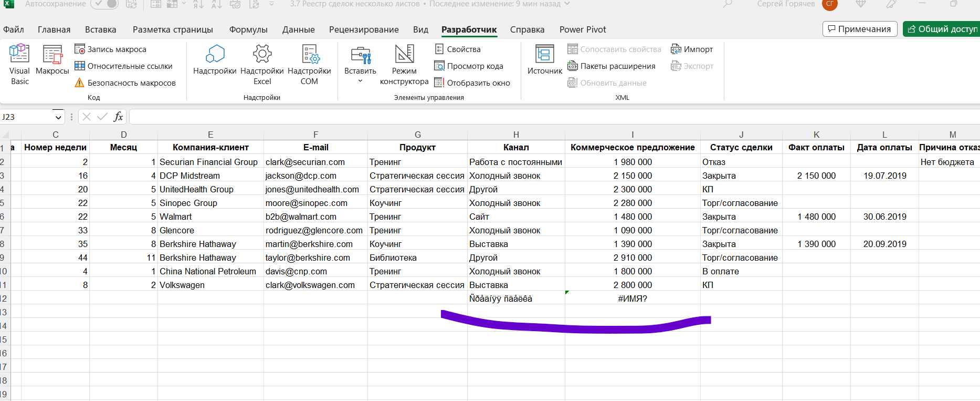Select the 2 910 000 proposal cell

point(633,258)
